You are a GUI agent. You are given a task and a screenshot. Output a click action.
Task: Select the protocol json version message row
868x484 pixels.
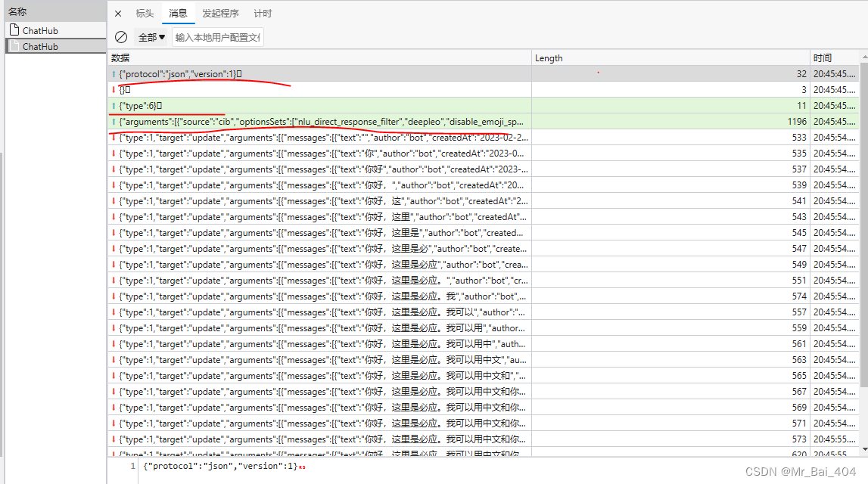pyautogui.click(x=484, y=73)
